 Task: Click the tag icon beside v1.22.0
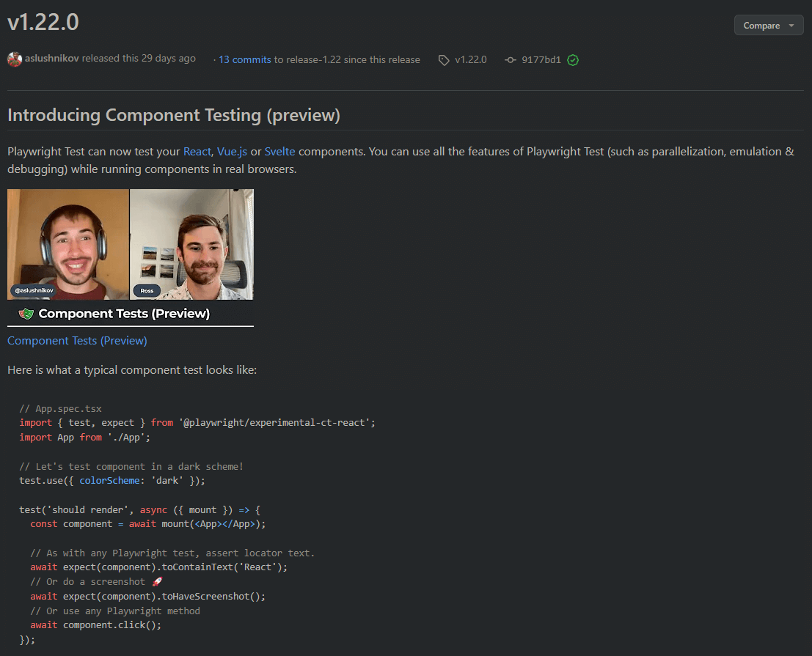point(444,60)
